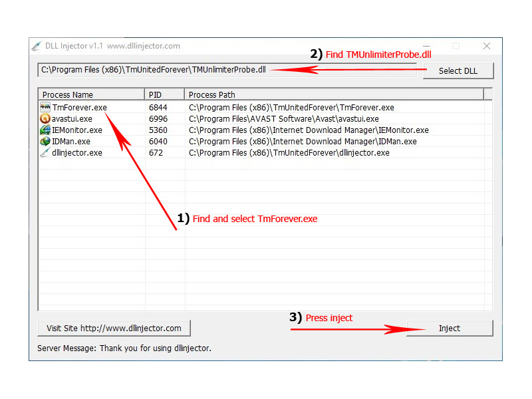Viewport: 532px width, 399px height.
Task: Click the AVAST Software avastui.exe path cell
Action: pos(284,119)
